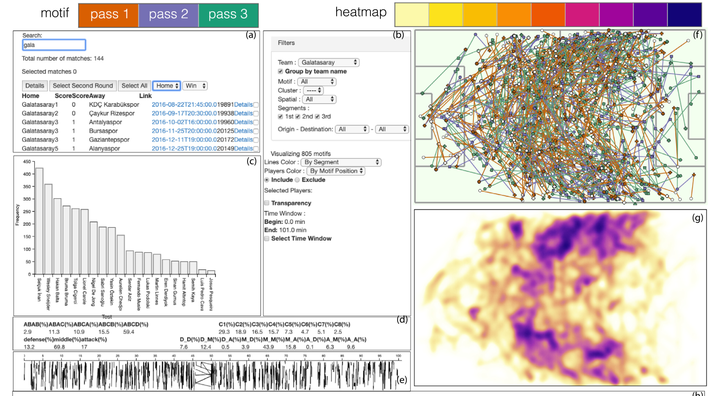Open the Win result dropdown

(x=195, y=85)
